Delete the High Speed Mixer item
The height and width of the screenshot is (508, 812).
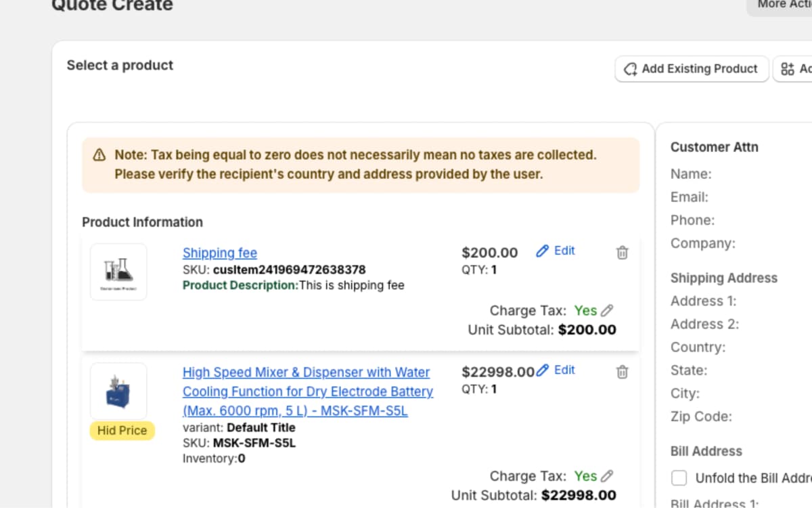tap(623, 372)
